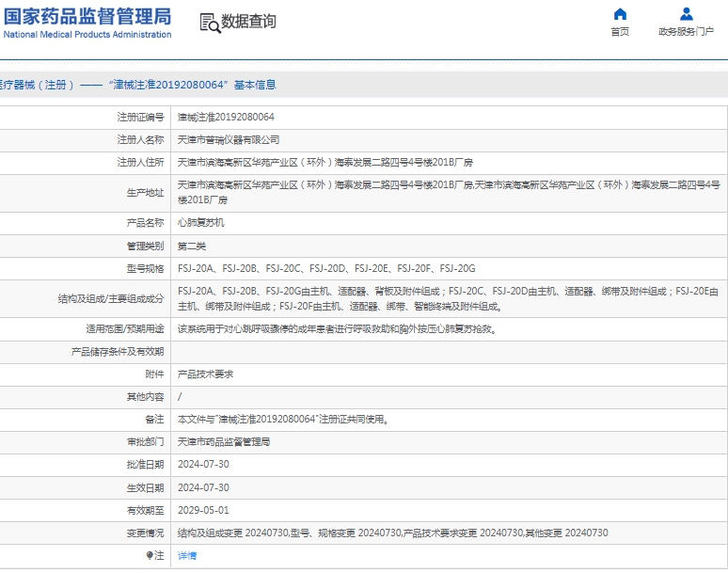Click the 生产地址 address value
Screen dimensions: 728x573
[x=449, y=192]
